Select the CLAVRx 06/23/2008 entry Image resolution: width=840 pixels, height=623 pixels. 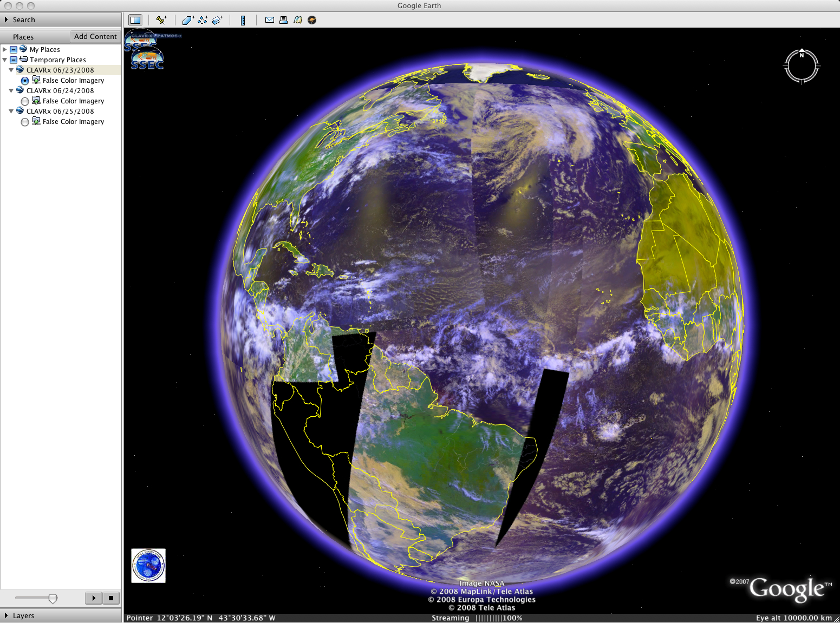[x=60, y=70]
